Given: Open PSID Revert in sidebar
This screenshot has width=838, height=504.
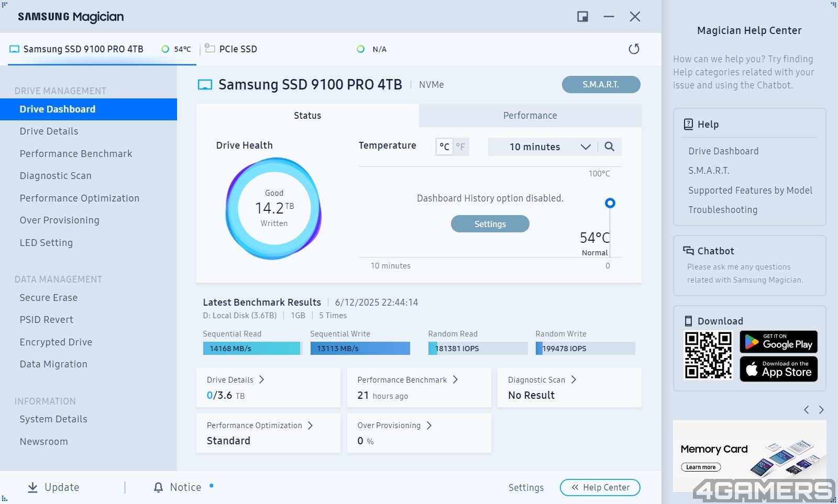Looking at the screenshot, I should coord(89,320).
